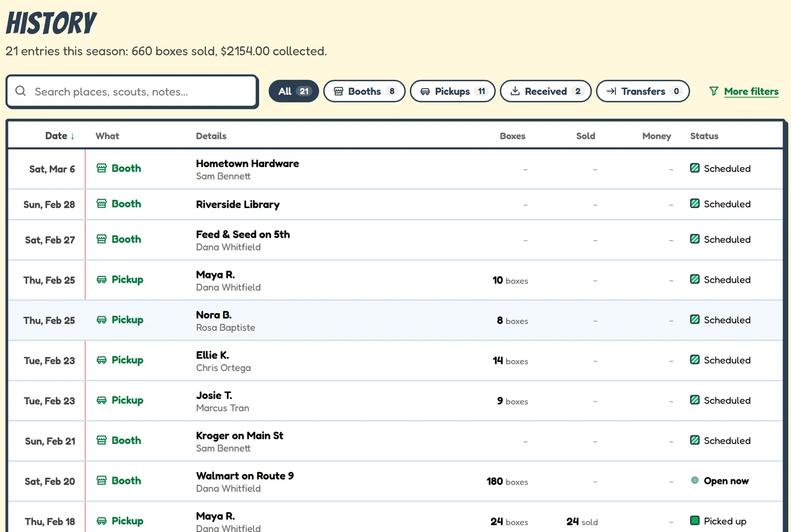Click pickup car icon in Josie T. row
Screen dimensions: 791x532
101,400
